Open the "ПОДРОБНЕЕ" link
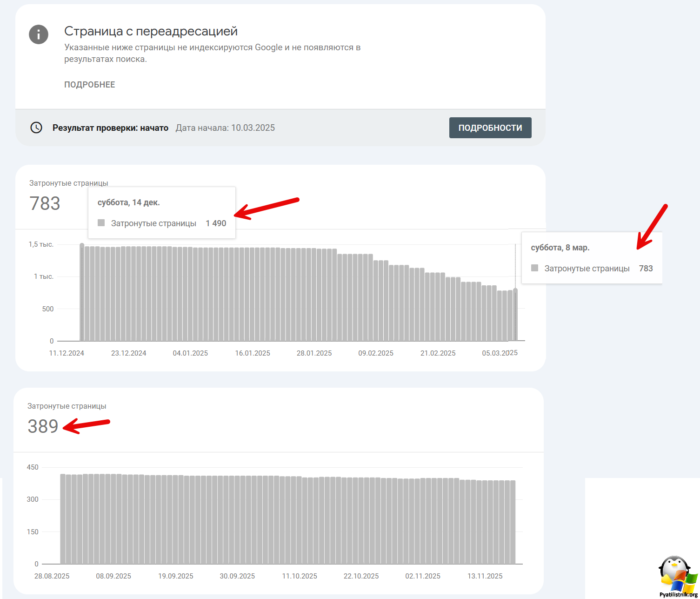Image resolution: width=700 pixels, height=599 pixels. point(90,84)
